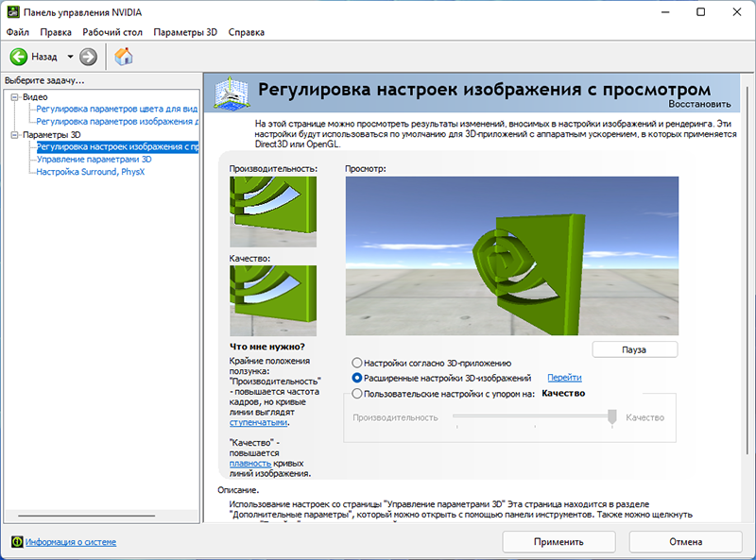This screenshot has height=560, width=756.
Task: Collapse the Видео tree node
Action: pyautogui.click(x=14, y=97)
